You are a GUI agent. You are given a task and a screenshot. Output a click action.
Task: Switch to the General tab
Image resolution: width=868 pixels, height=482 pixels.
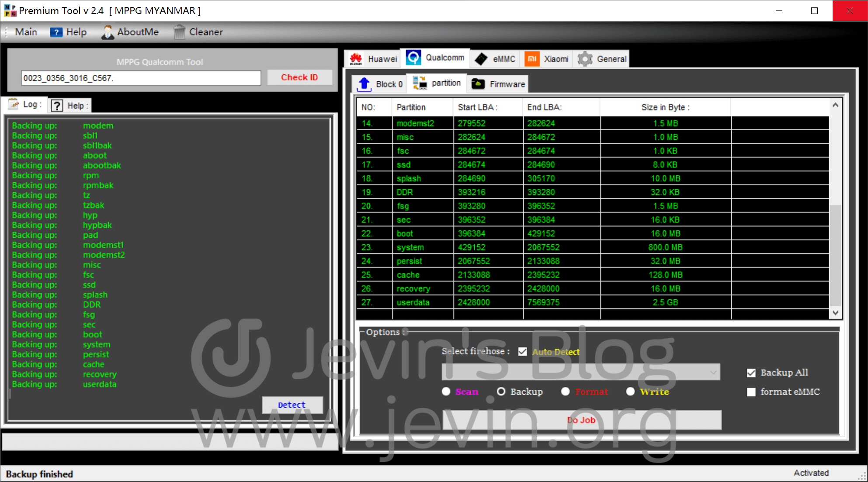[x=602, y=59]
